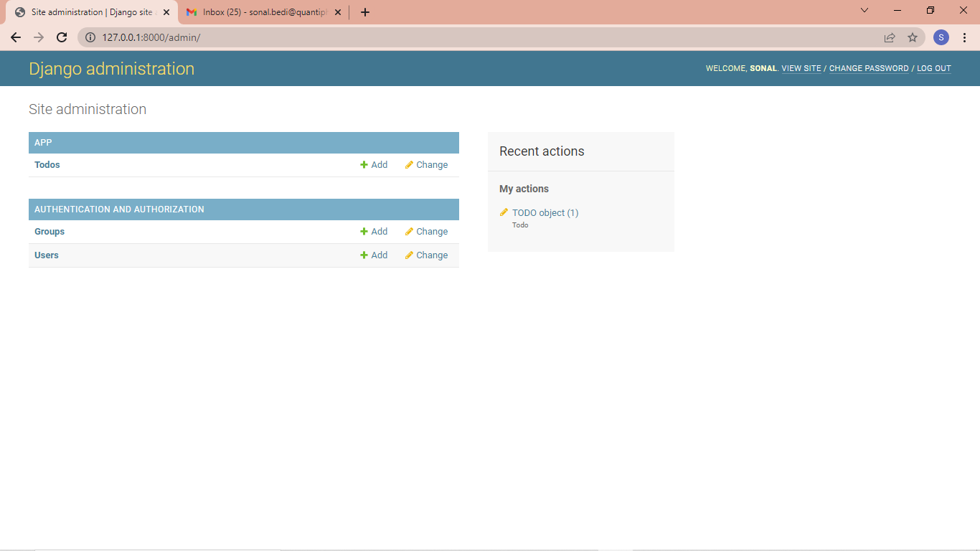Click the pencil icon beside TODO object (1)
The image size is (980, 551).
(504, 212)
